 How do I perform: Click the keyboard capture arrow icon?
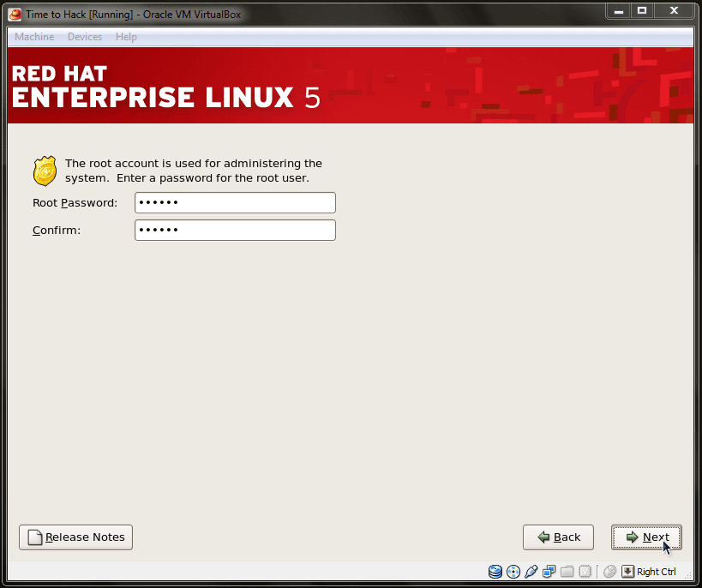click(627, 572)
